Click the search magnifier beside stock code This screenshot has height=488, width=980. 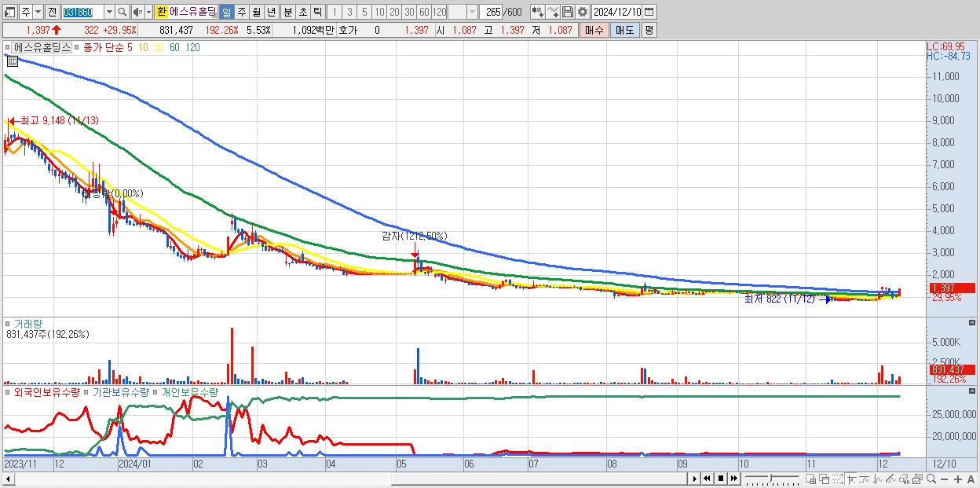pyautogui.click(x=122, y=12)
